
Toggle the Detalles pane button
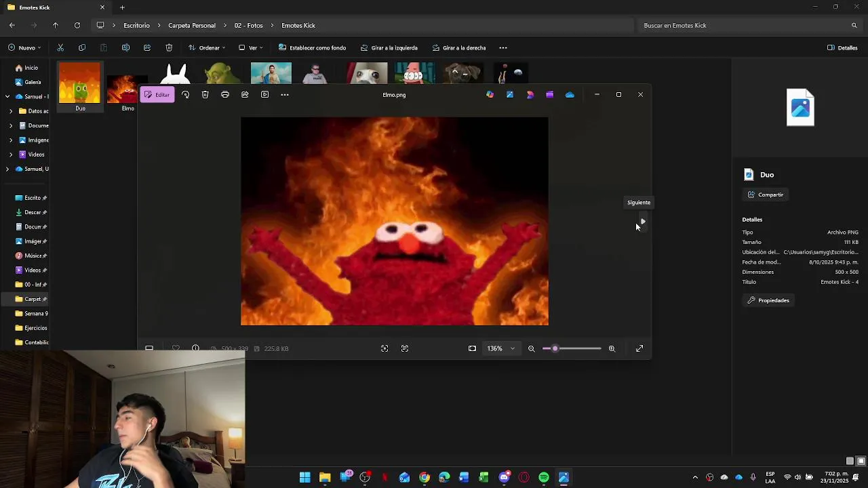point(842,48)
